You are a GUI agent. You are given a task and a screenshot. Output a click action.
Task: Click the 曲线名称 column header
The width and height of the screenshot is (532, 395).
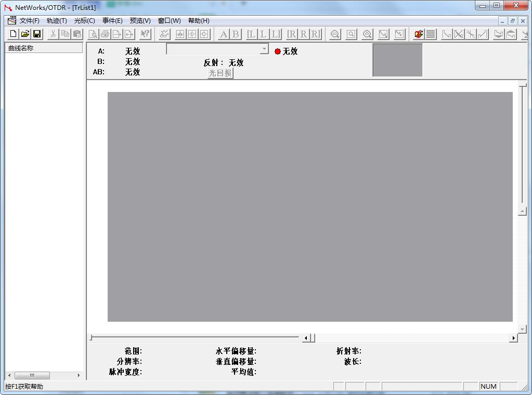pos(44,48)
